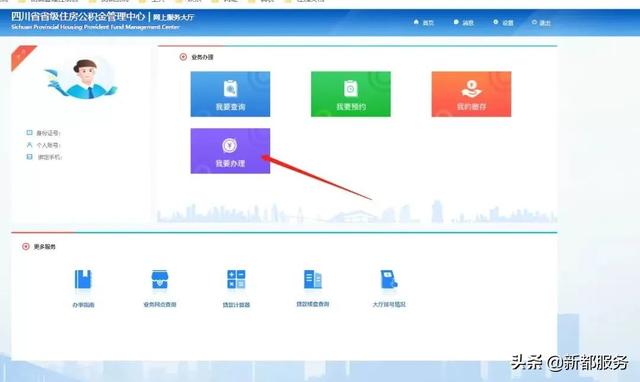640x382 pixels.
Task: Open 设置 settings in header
Action: (503, 23)
